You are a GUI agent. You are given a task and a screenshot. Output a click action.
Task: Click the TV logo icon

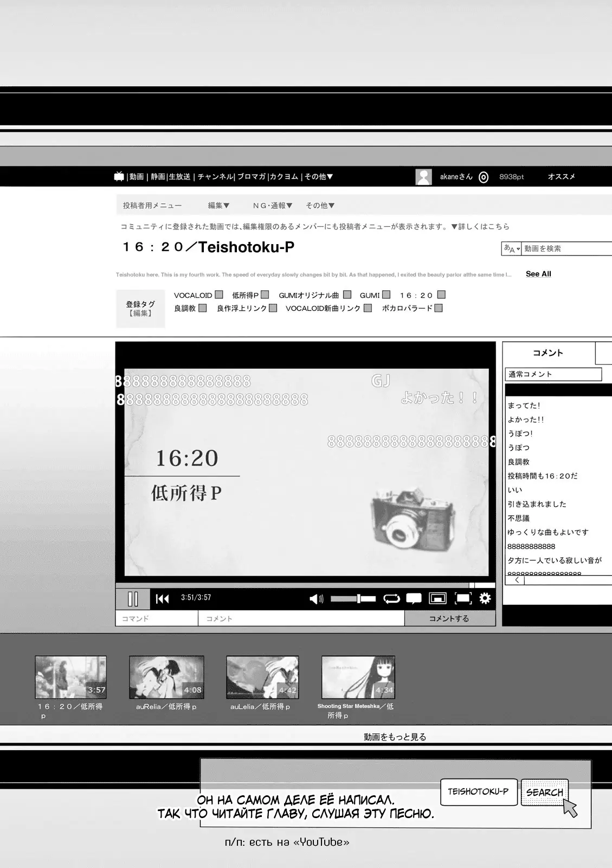(119, 176)
